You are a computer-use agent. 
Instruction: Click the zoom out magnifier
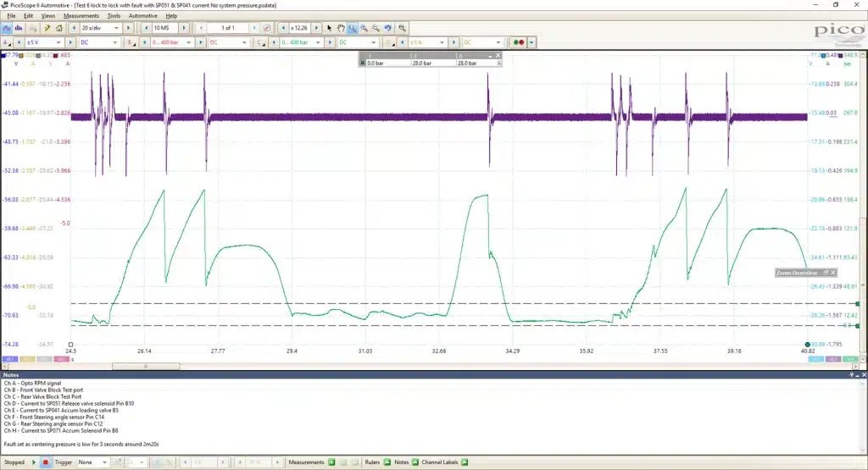[x=376, y=28]
